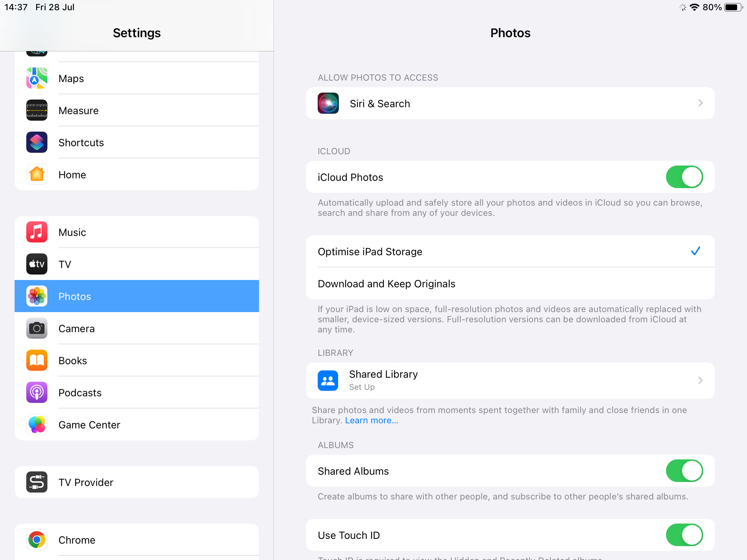
Task: Tap the TV Provider cable icon
Action: click(x=37, y=482)
